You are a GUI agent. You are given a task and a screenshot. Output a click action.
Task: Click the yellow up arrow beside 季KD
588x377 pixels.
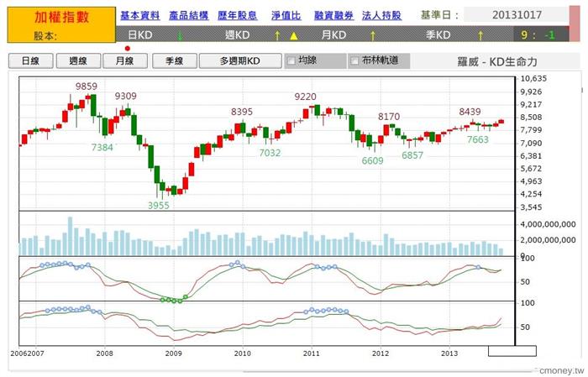click(480, 35)
